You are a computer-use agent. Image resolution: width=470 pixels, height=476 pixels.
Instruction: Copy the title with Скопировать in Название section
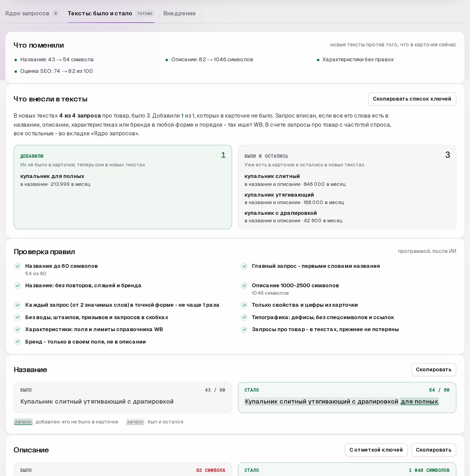[433, 369]
